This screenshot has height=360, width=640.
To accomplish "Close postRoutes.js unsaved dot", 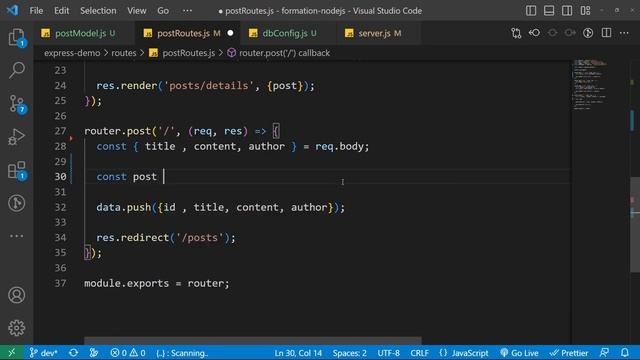I will (230, 33).
